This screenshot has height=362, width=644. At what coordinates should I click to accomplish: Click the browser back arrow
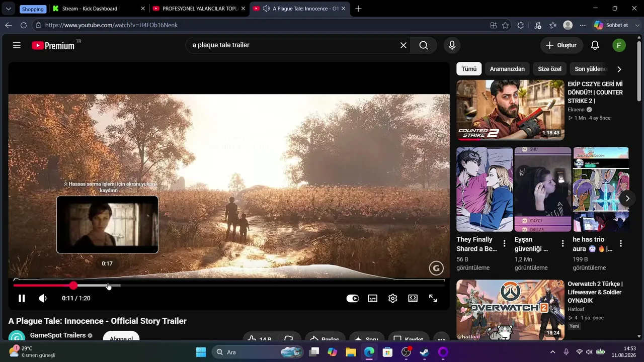click(x=9, y=25)
